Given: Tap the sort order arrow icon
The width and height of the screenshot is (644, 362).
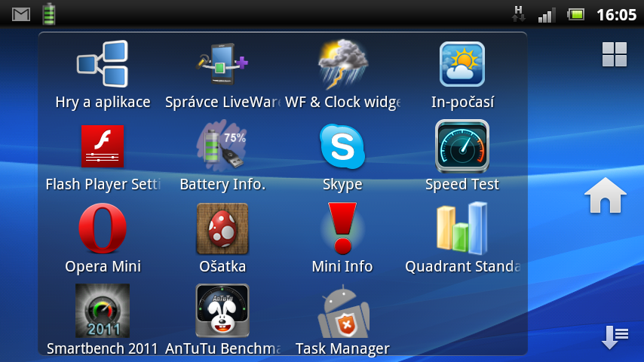Looking at the screenshot, I should click(x=615, y=337).
